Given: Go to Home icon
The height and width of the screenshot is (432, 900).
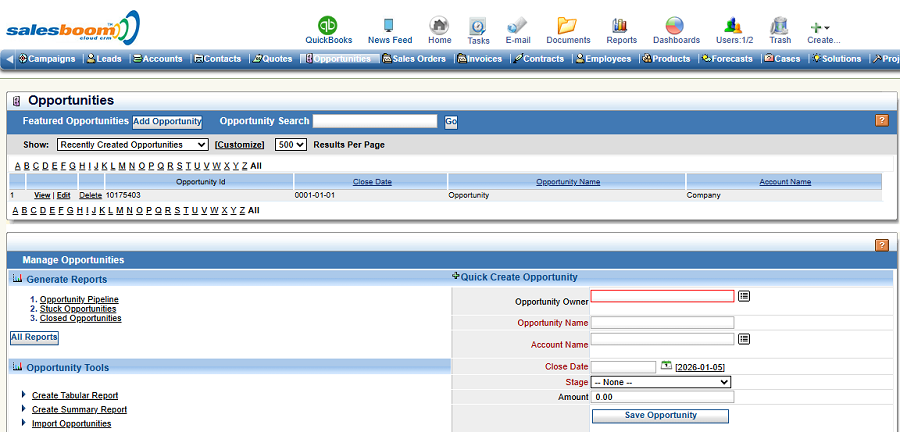Looking at the screenshot, I should 439,25.
